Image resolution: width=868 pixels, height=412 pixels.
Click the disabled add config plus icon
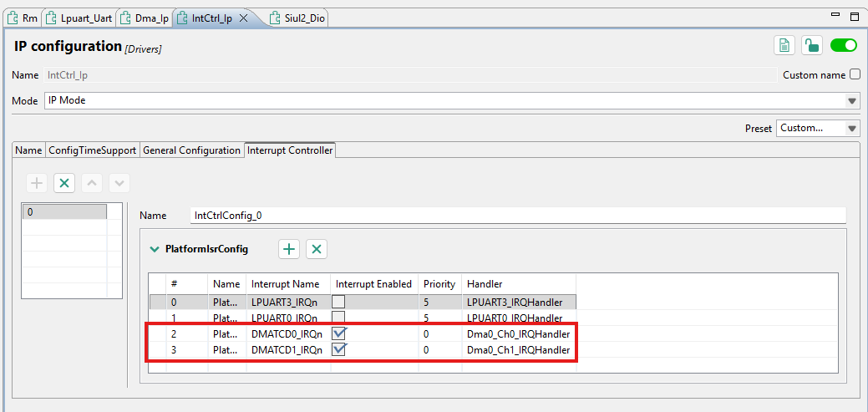point(37,183)
